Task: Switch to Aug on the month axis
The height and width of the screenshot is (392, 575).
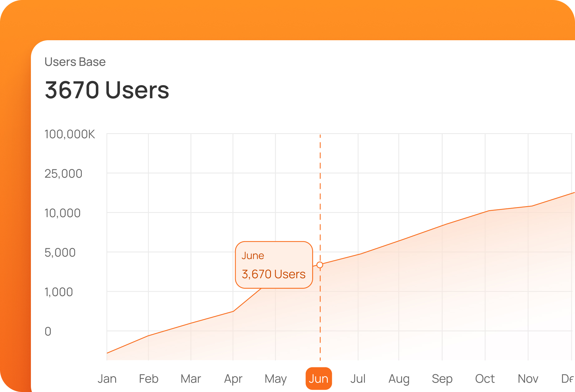Action: pos(399,379)
